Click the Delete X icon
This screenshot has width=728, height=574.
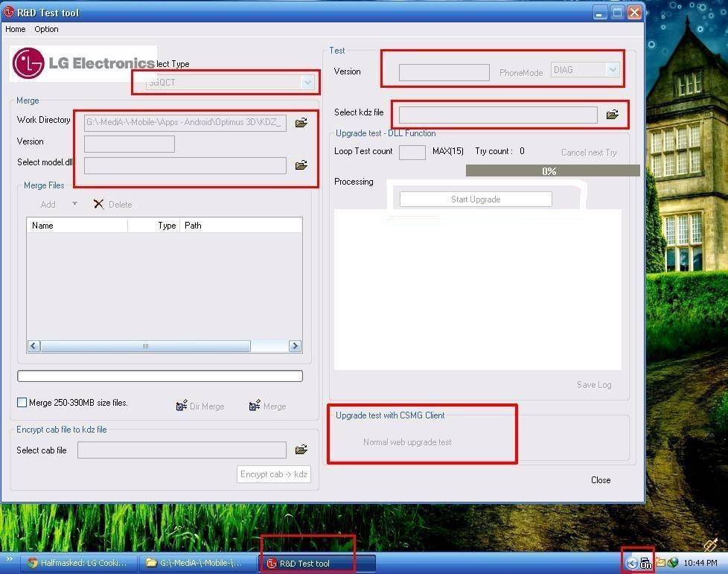[98, 204]
